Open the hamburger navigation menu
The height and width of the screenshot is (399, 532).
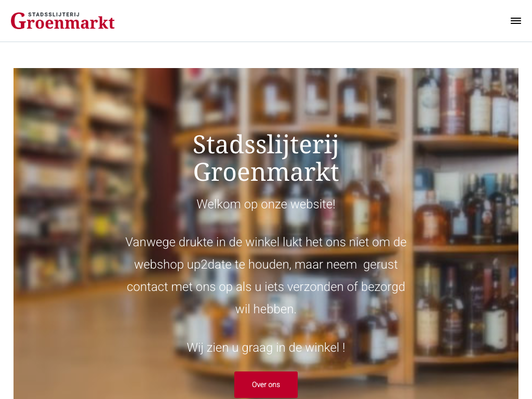[515, 21]
